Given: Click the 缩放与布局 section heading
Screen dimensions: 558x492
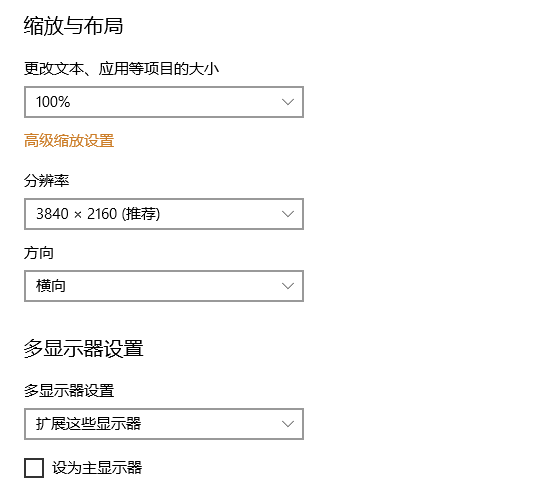Looking at the screenshot, I should [73, 26].
